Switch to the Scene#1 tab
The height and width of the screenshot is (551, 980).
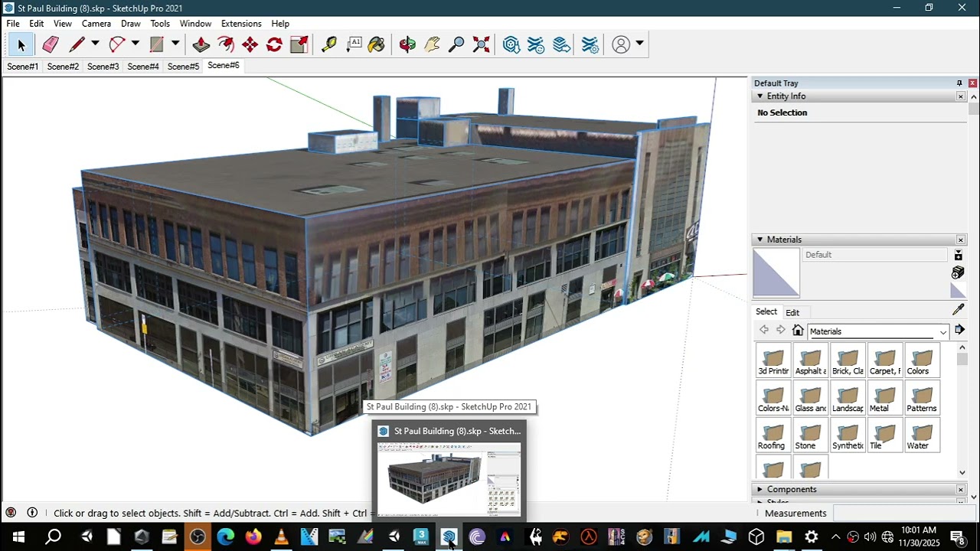pyautogui.click(x=23, y=67)
